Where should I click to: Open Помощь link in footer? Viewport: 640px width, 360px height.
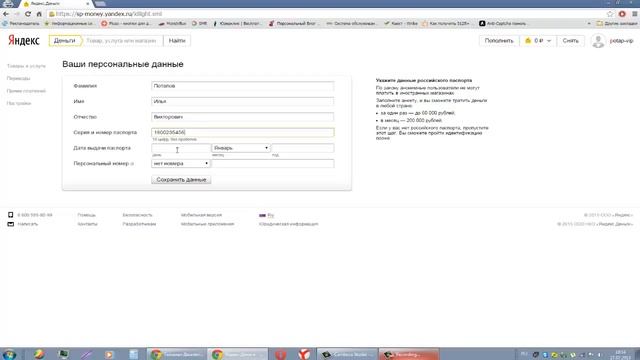(87, 215)
